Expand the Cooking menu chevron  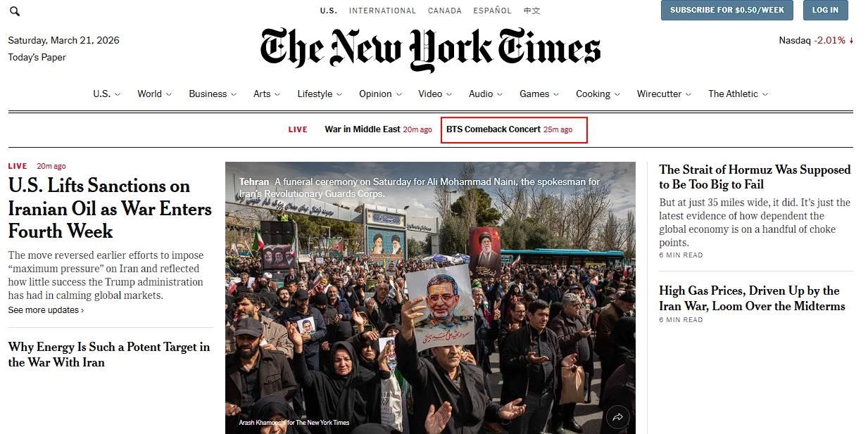(617, 94)
